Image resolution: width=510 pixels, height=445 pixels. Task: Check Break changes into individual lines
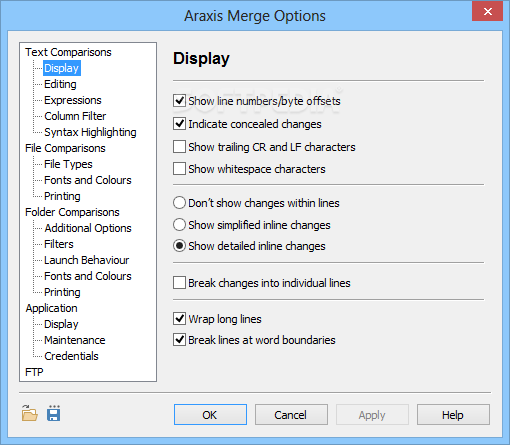(x=179, y=283)
